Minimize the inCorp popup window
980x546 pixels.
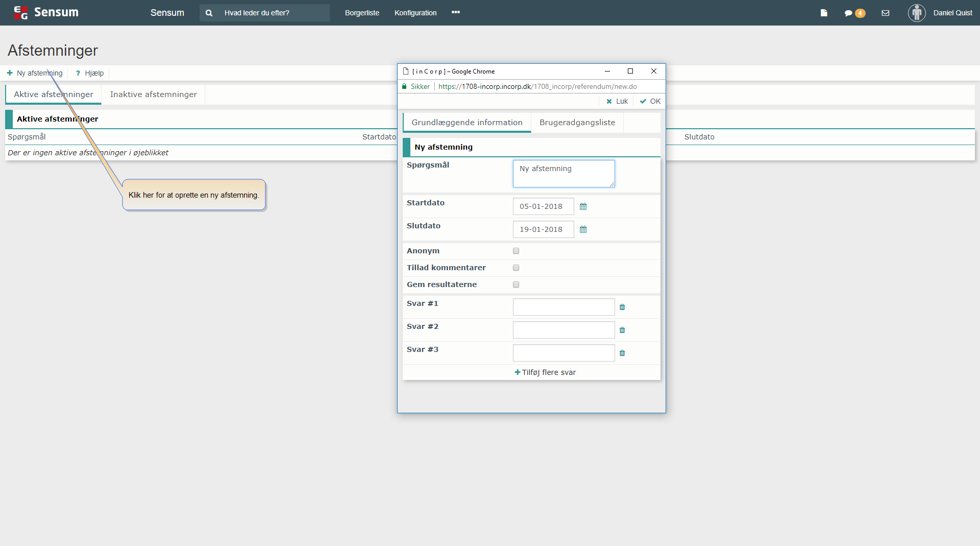[607, 71]
